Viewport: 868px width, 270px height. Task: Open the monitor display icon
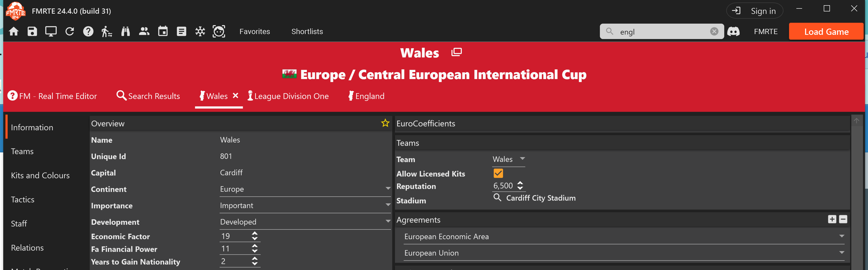(x=51, y=32)
